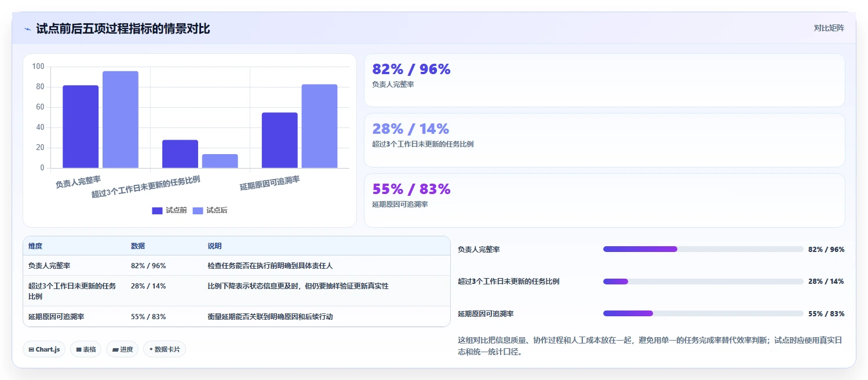Click the 100 tick on the chart's Y axis
Screen dimensions: 868x380
point(38,67)
